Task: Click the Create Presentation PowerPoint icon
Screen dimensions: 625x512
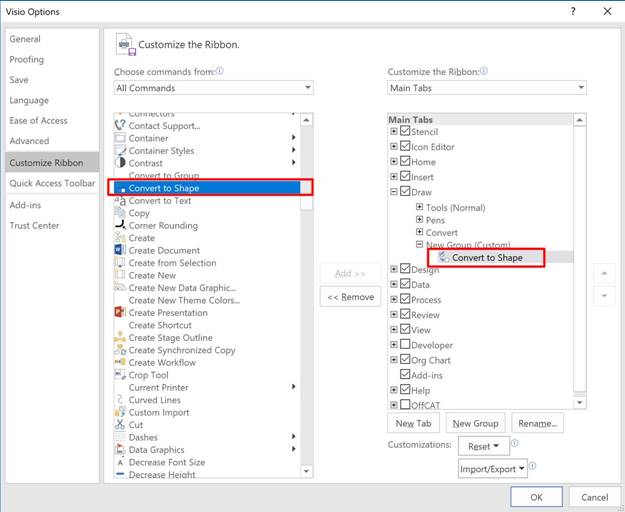Action: click(120, 312)
